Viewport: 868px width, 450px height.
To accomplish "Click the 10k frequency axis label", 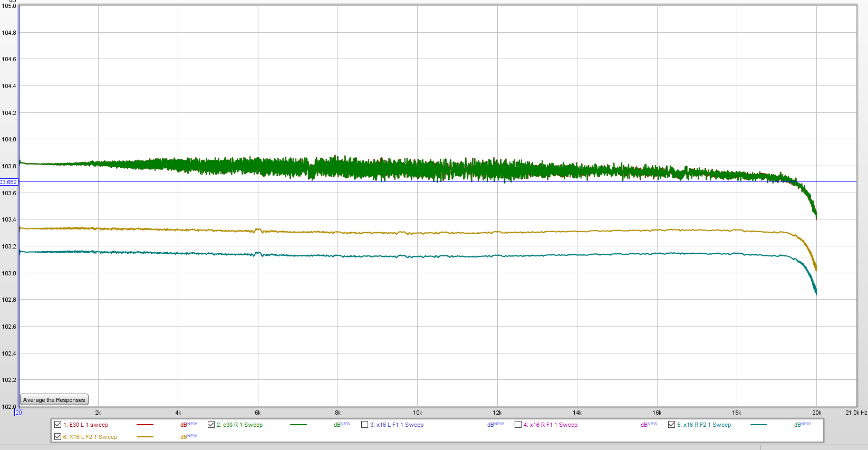I will [418, 413].
